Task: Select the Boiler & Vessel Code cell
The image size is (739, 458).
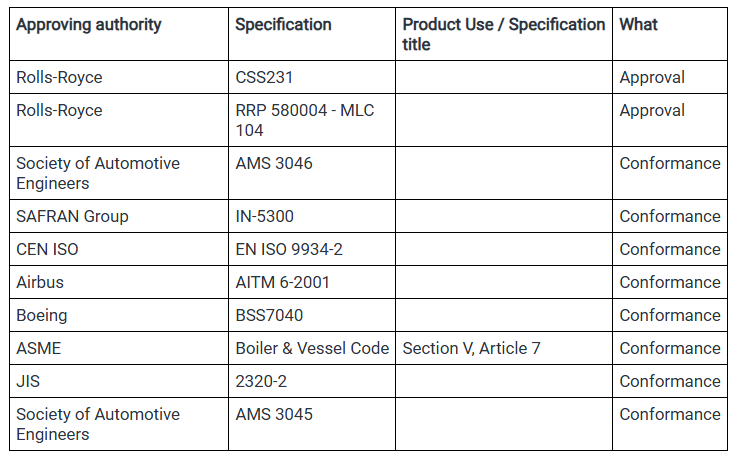Action: tap(312, 348)
